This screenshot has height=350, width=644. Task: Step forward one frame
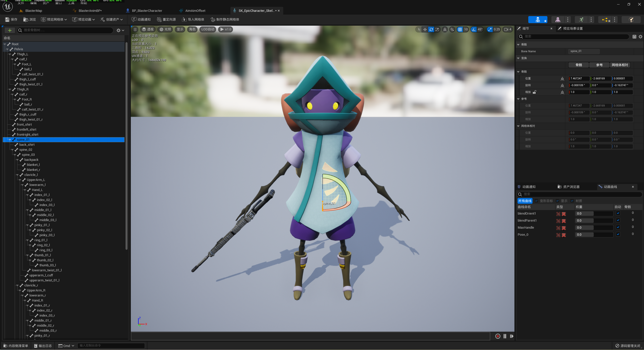(x=512, y=336)
